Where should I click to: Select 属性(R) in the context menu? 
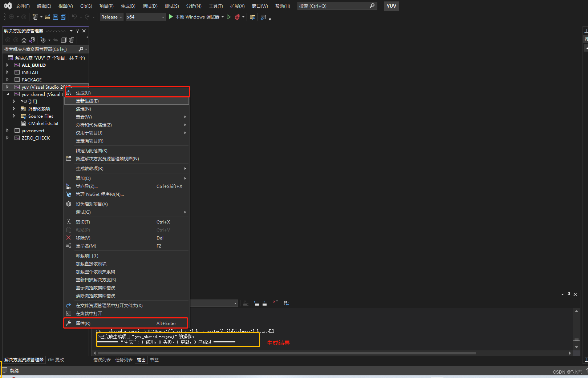click(126, 323)
